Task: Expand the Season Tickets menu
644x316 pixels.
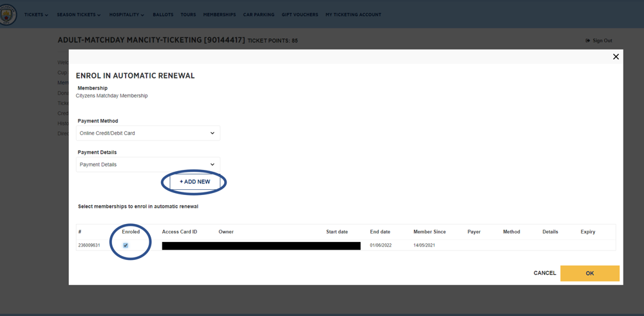Action: pyautogui.click(x=79, y=15)
